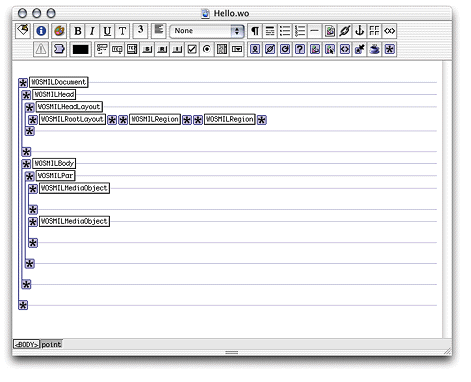The width and height of the screenshot is (471, 382).
Task: Toggle underline formatting
Action: coord(107,31)
